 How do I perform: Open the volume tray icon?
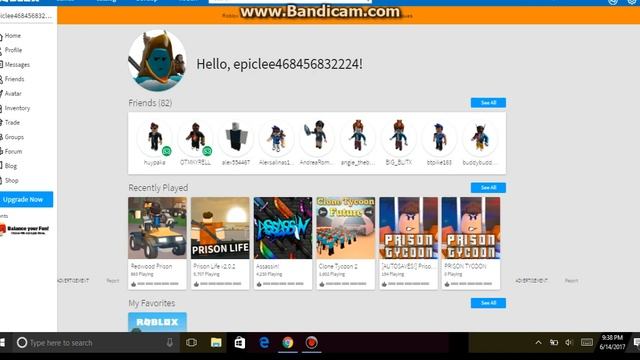click(x=569, y=343)
